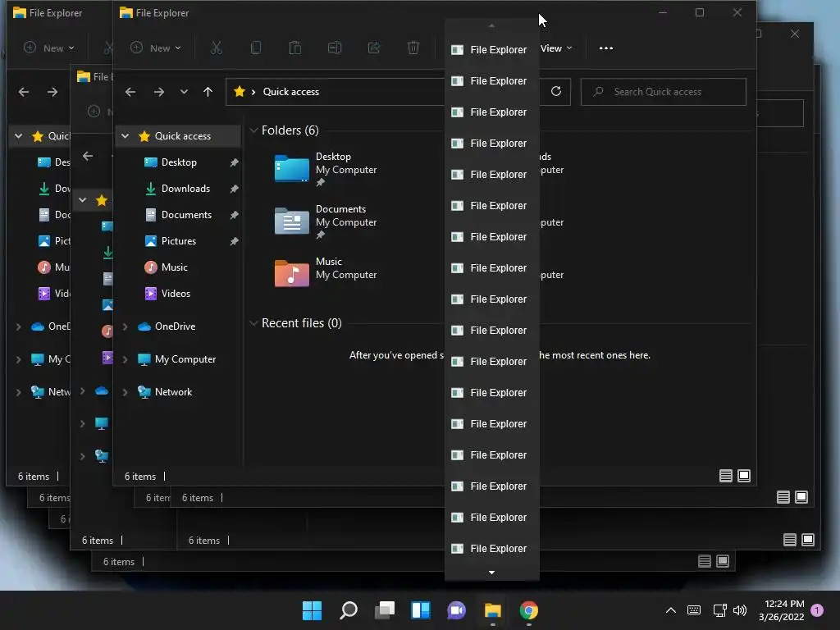Image resolution: width=840 pixels, height=630 pixels.
Task: Click the touch keyboard tray icon
Action: pos(694,610)
